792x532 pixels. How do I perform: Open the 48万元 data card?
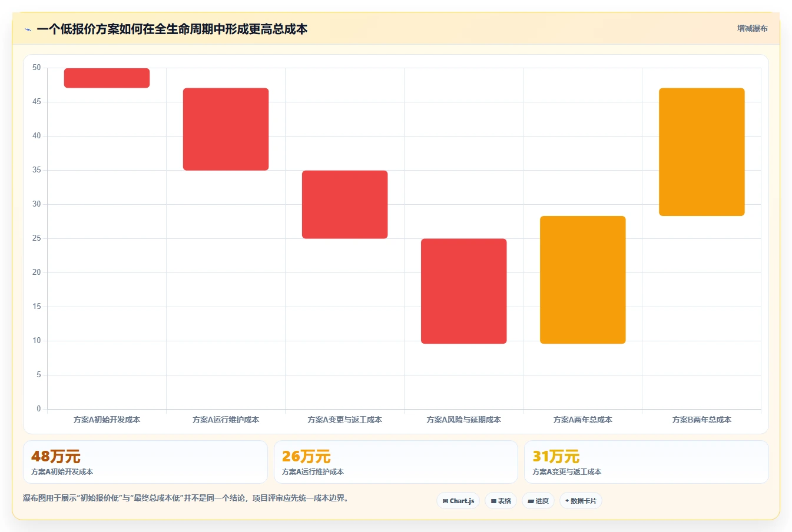pos(145,462)
